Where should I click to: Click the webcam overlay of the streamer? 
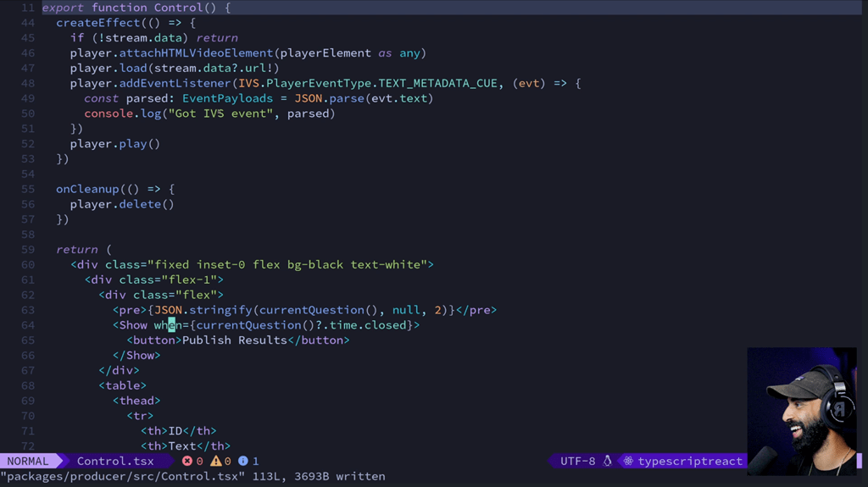[x=802, y=411]
